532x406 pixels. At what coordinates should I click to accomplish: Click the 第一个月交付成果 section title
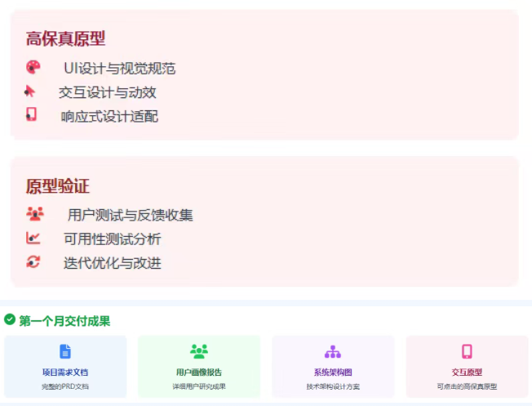point(64,321)
